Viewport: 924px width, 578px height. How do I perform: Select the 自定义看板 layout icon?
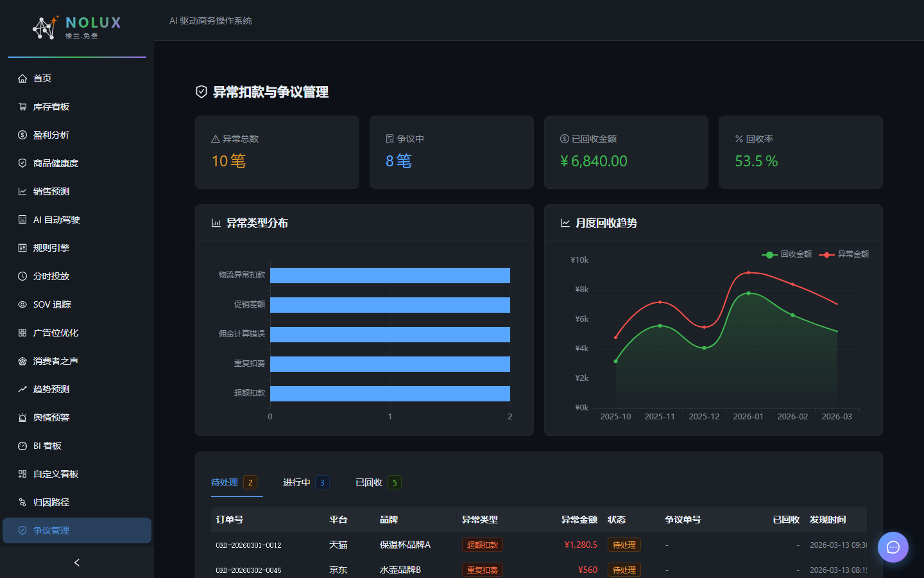[22, 474]
